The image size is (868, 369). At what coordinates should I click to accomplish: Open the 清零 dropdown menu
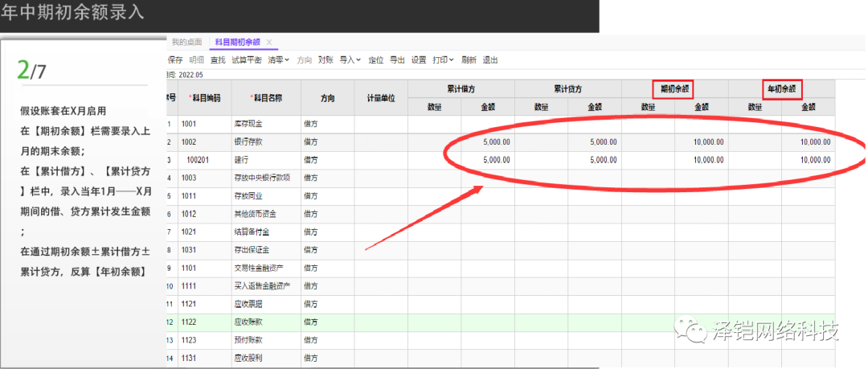279,59
